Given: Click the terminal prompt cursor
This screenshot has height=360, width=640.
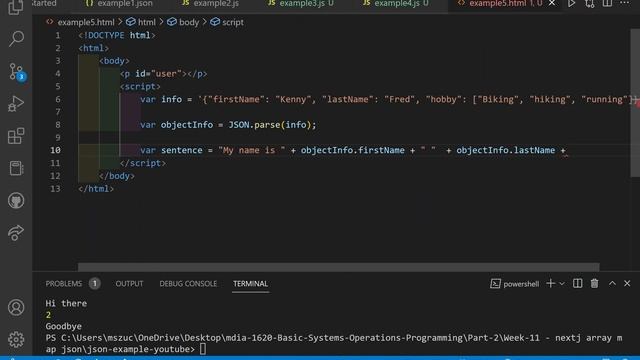Looking at the screenshot, I should pyautogui.click(x=203, y=349).
